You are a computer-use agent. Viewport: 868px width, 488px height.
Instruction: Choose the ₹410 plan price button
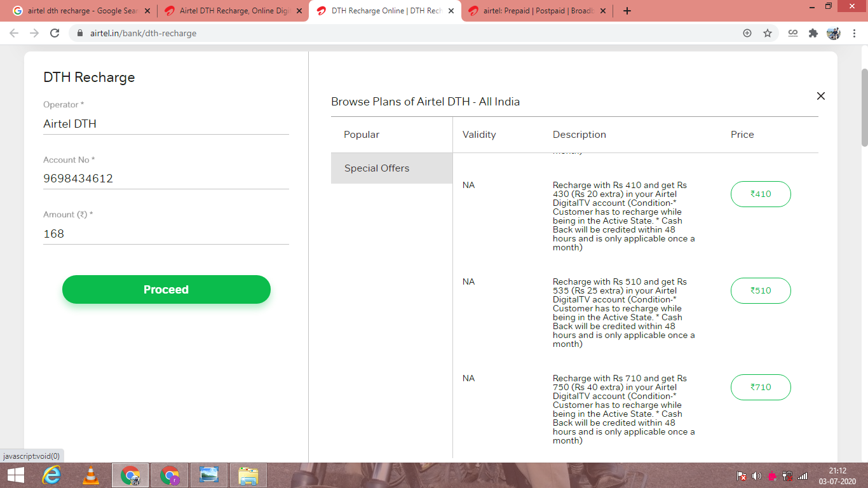tap(761, 194)
